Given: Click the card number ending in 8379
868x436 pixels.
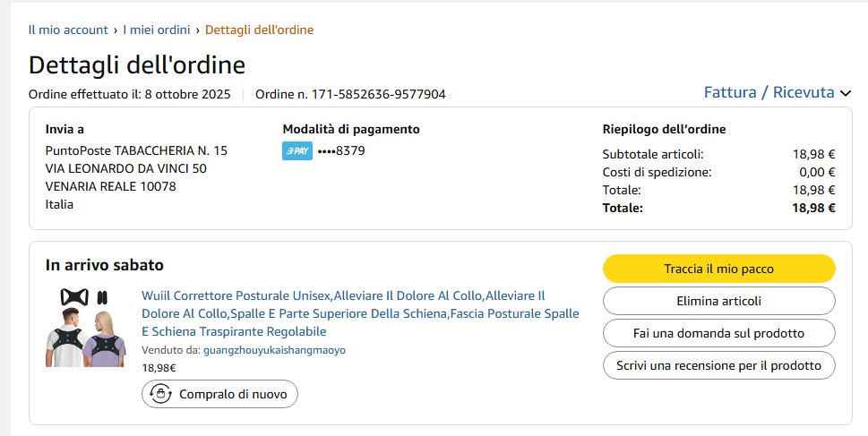Looking at the screenshot, I should [x=341, y=151].
